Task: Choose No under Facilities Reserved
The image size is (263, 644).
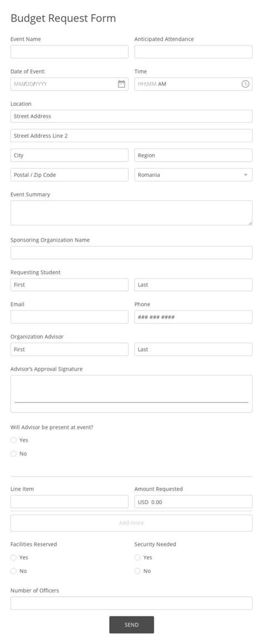Action: 13,571
